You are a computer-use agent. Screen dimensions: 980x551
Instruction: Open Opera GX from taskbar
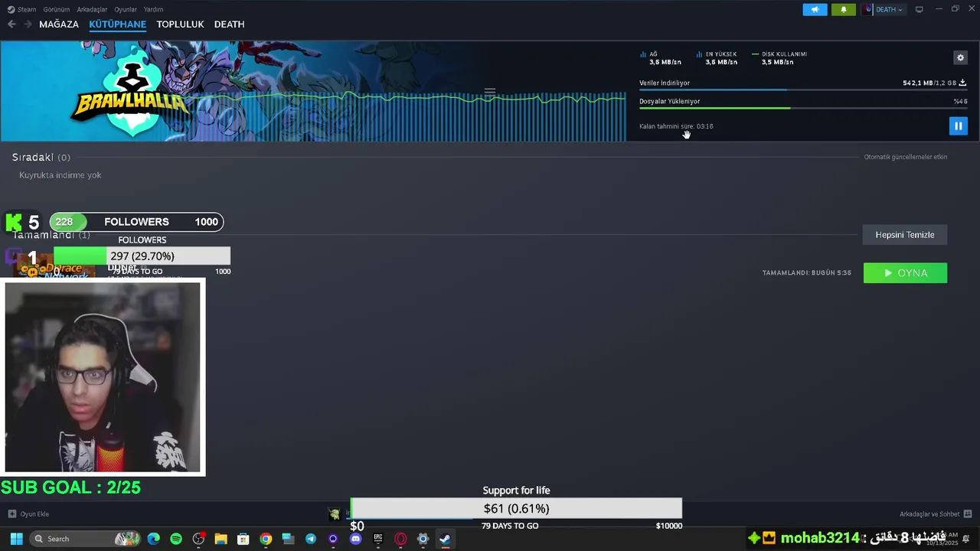(400, 539)
